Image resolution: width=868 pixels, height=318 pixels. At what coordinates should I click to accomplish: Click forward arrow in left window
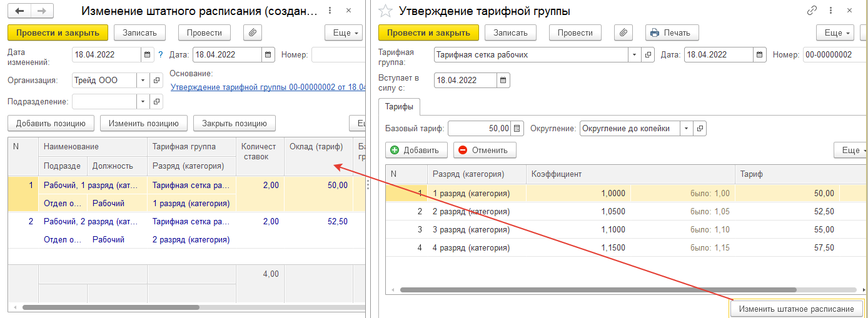pyautogui.click(x=42, y=11)
